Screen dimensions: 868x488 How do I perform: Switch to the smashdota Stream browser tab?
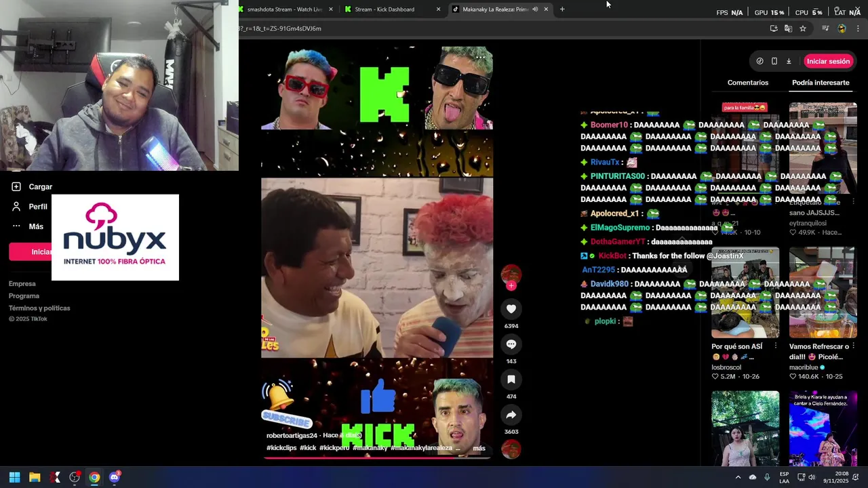coord(285,9)
